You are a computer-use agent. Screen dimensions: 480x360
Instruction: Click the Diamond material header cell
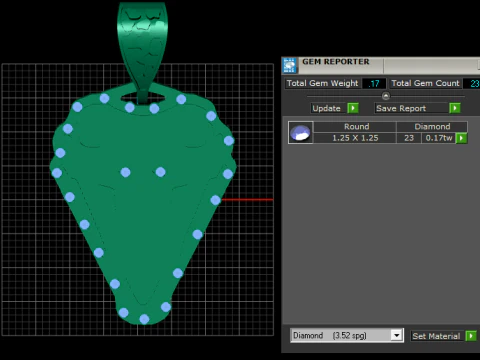pos(432,127)
